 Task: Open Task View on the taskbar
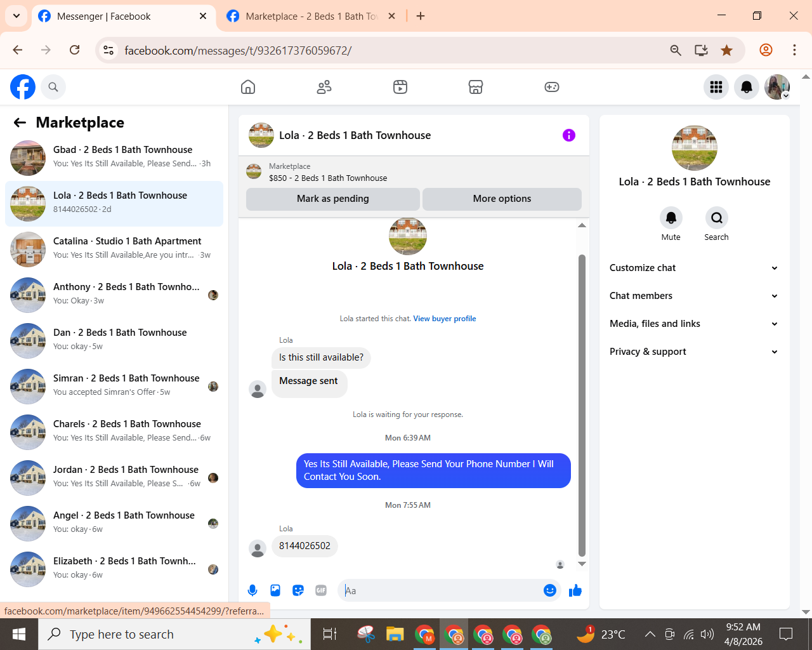click(x=330, y=634)
